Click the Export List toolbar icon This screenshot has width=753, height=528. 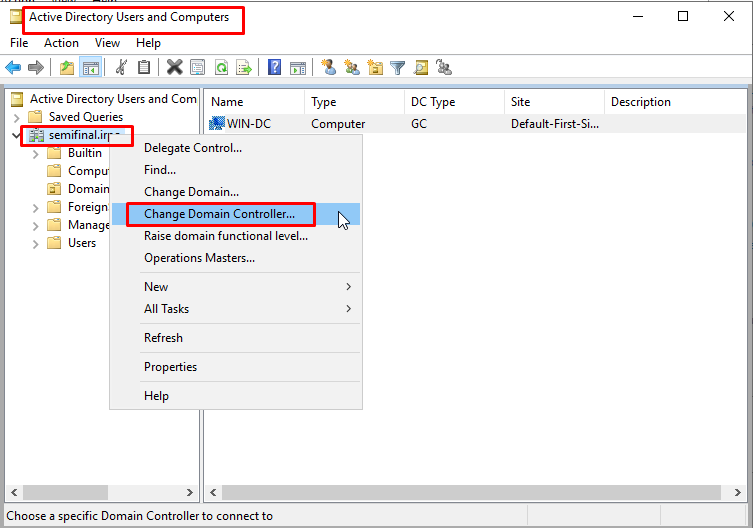coord(244,68)
